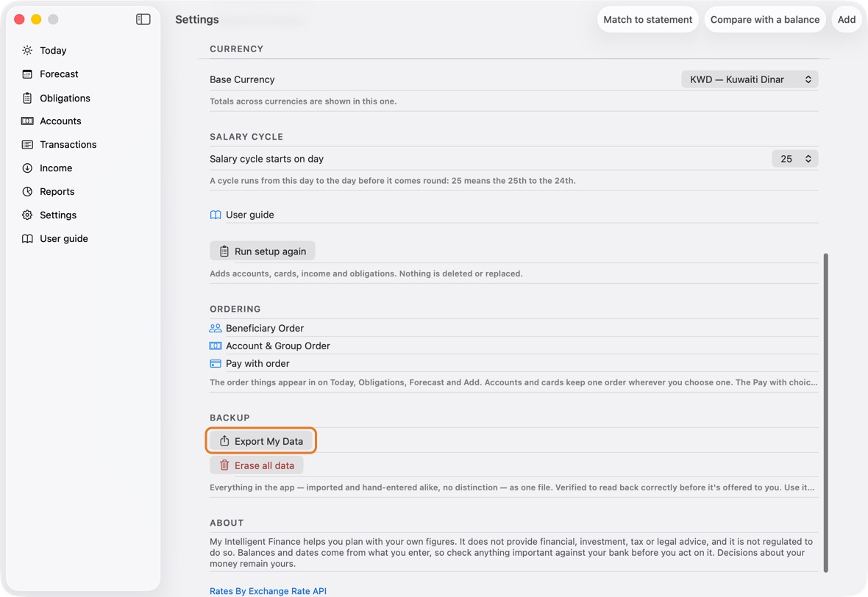Image resolution: width=868 pixels, height=597 pixels.
Task: Click the Obligations clipboard icon
Action: 27,98
